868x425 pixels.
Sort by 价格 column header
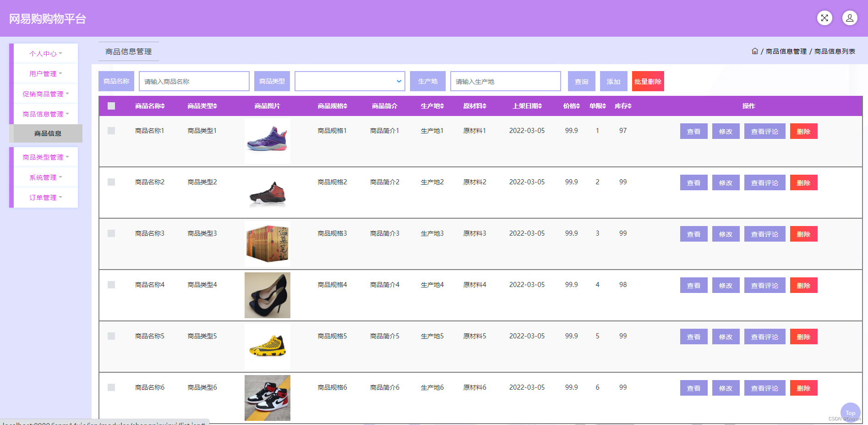pyautogui.click(x=572, y=106)
